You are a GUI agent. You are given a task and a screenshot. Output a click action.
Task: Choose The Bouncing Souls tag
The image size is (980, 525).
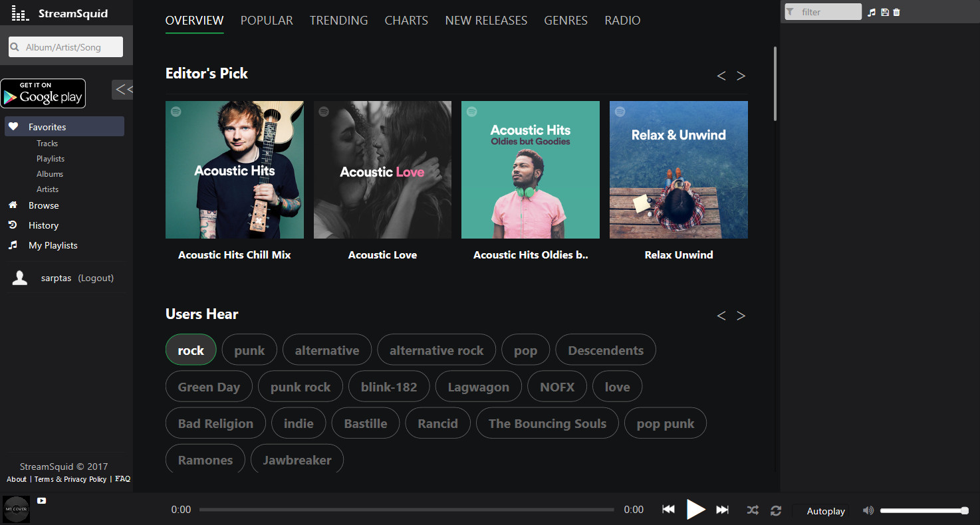tap(547, 423)
